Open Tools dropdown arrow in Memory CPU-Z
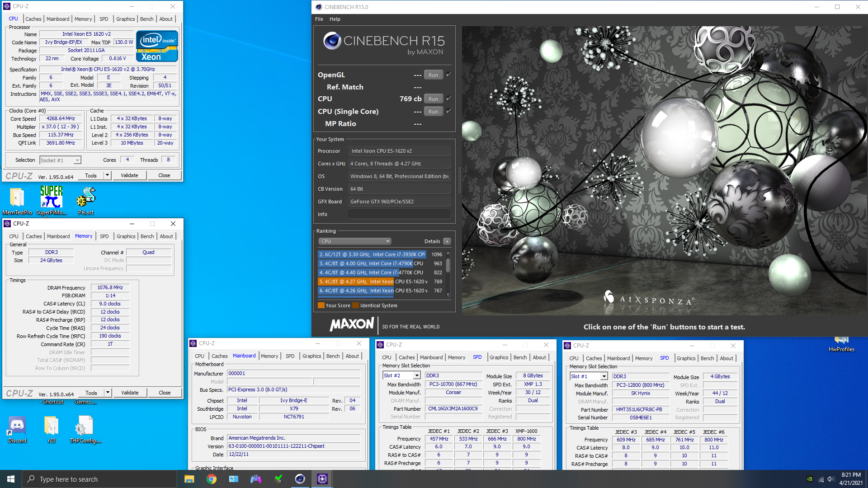The height and width of the screenshot is (488, 868). (x=108, y=393)
